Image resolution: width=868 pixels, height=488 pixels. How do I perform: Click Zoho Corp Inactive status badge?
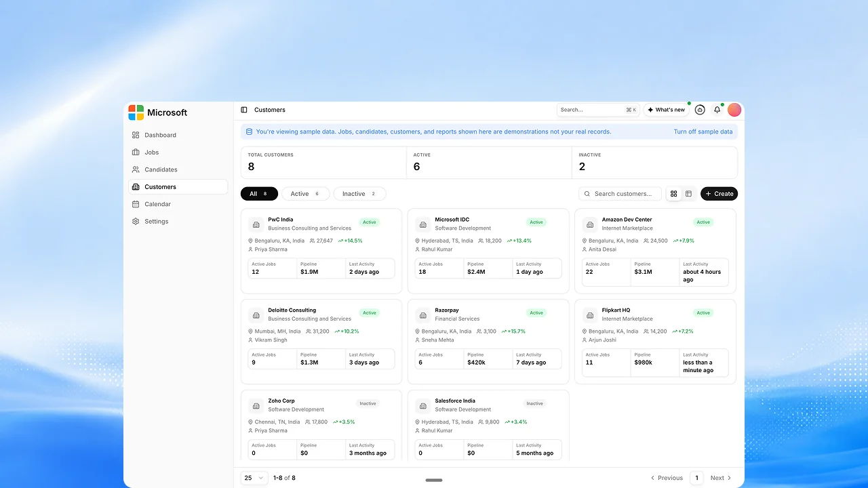coord(368,403)
